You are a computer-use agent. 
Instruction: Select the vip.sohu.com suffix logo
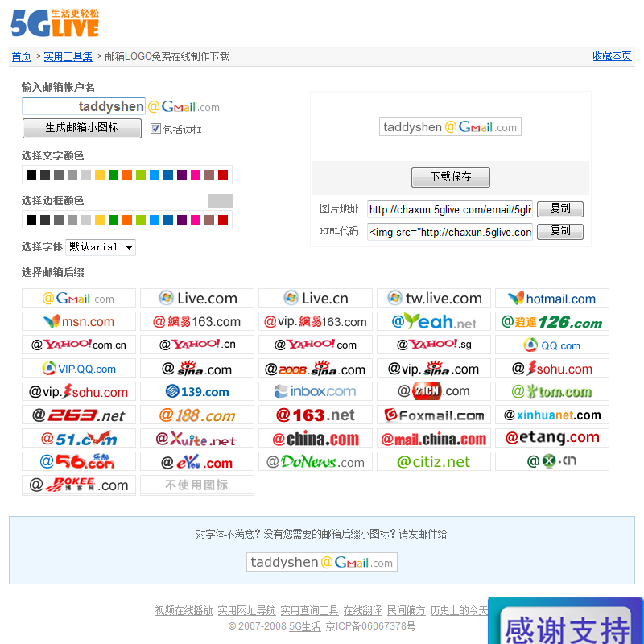coord(78,392)
